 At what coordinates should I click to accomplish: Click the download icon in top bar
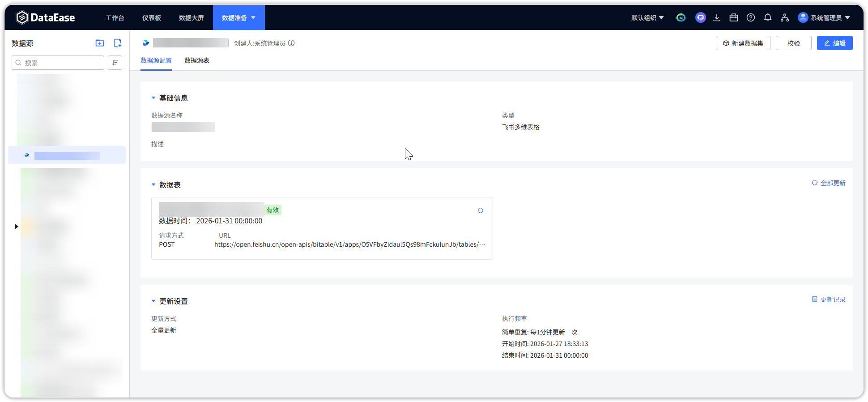tap(717, 17)
